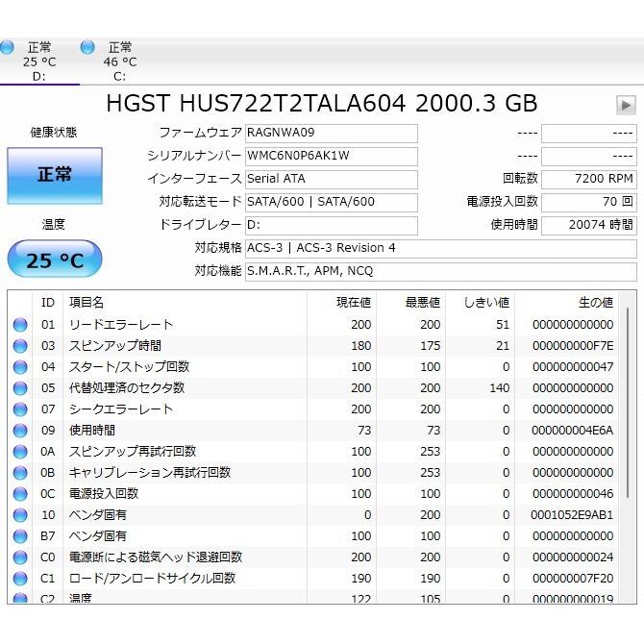Click the 25 °C temperature indicator

click(x=55, y=260)
